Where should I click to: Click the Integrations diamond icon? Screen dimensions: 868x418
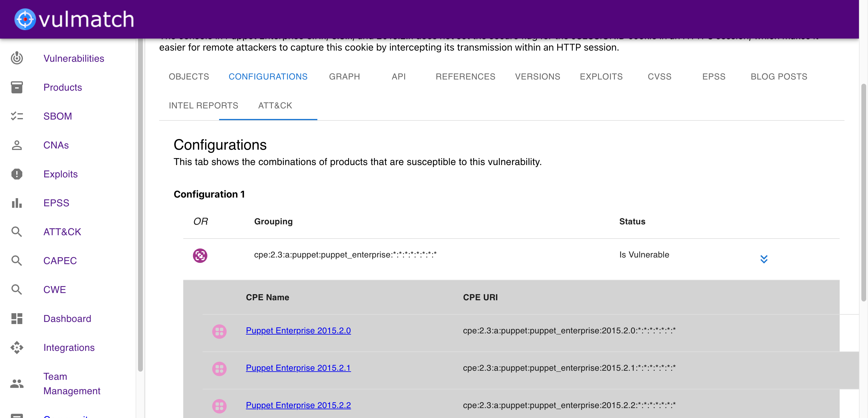pyautogui.click(x=17, y=348)
